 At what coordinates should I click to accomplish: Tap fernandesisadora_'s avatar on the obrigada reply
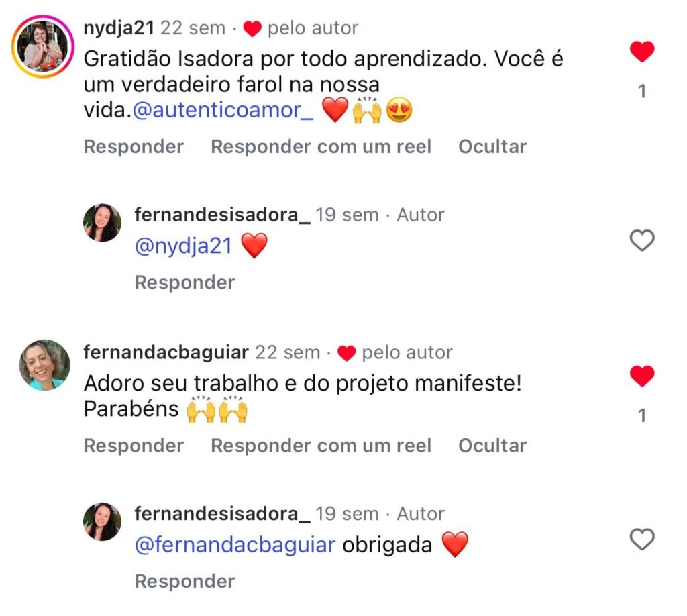[x=102, y=521]
